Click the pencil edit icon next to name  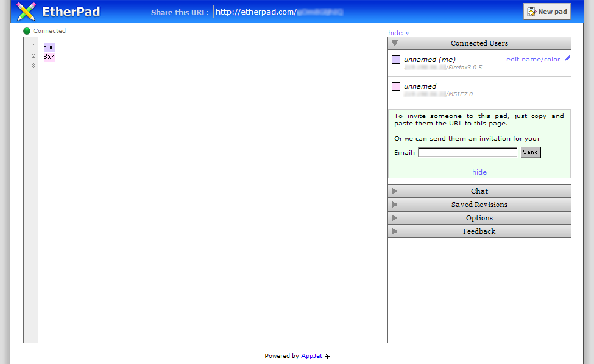coord(568,59)
